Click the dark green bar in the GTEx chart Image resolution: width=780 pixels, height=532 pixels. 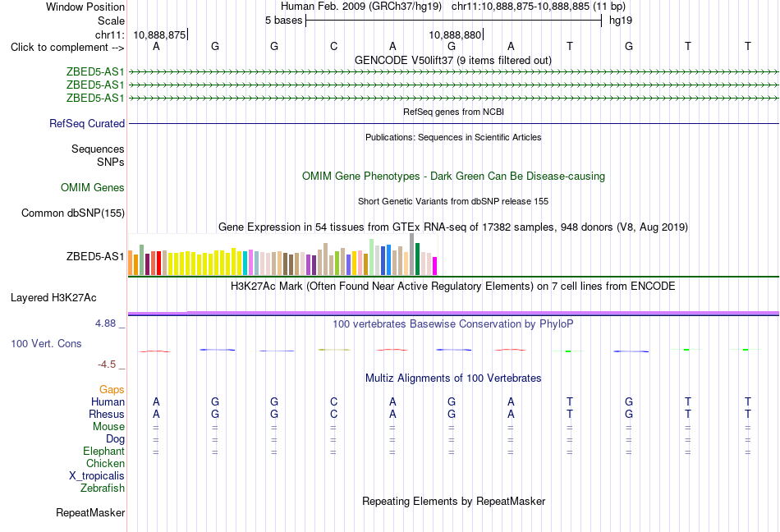tap(417, 259)
